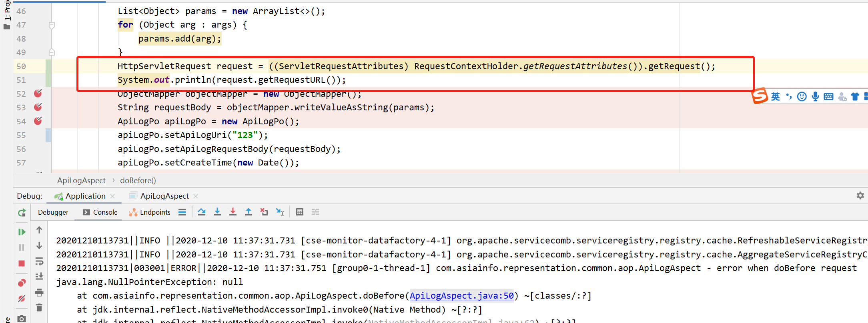Click the Pause Program button

pyautogui.click(x=22, y=247)
